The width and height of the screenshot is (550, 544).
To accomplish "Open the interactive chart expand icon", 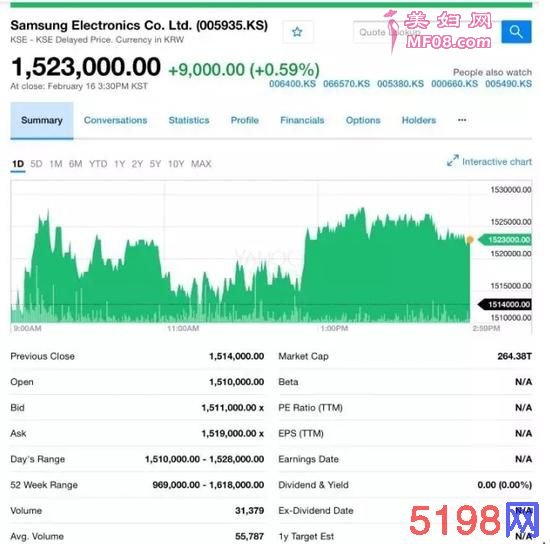I will tap(452, 161).
